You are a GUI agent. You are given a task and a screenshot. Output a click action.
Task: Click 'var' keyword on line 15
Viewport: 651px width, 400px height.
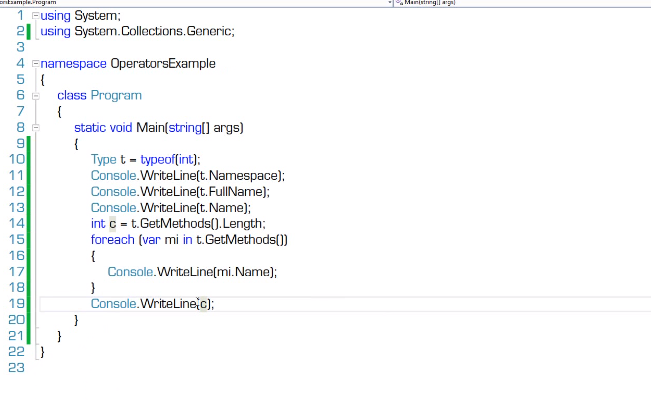point(151,240)
